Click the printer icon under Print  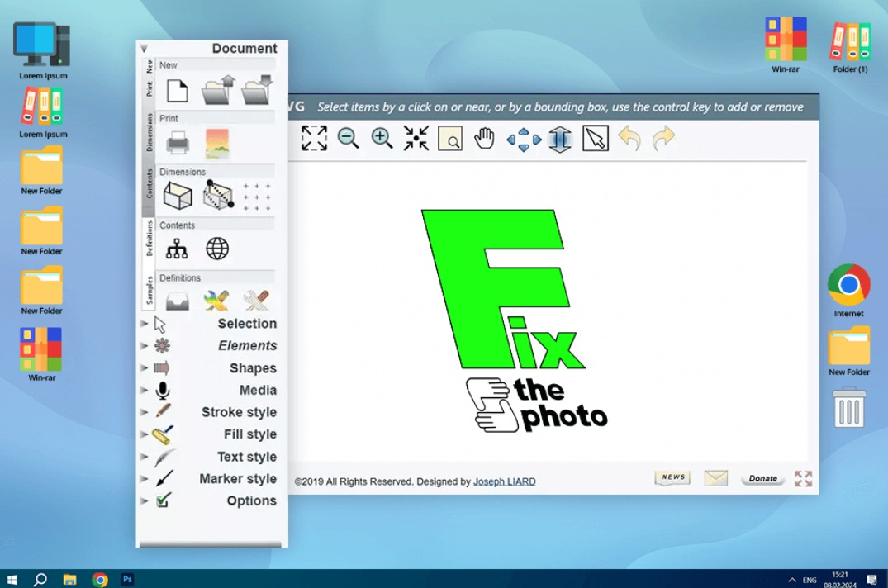[178, 144]
